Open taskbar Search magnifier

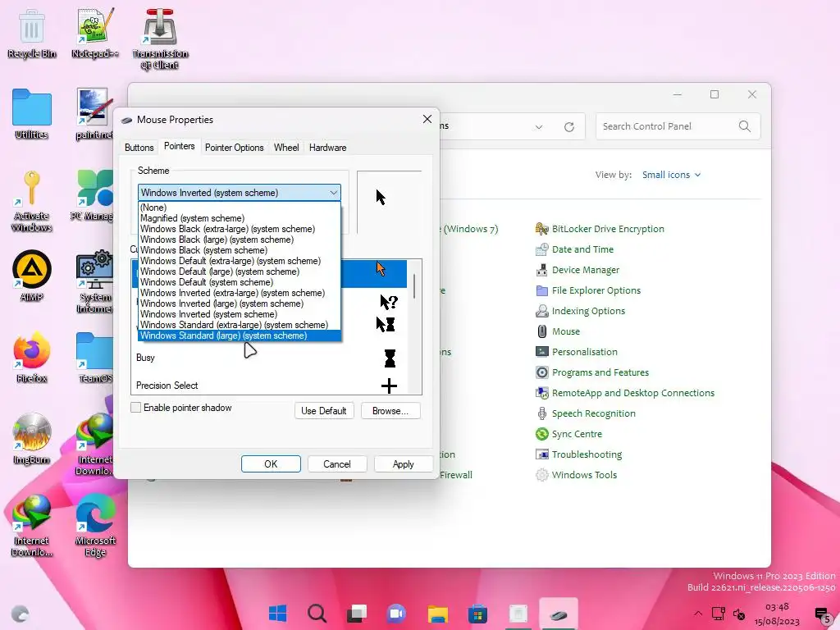point(317,614)
